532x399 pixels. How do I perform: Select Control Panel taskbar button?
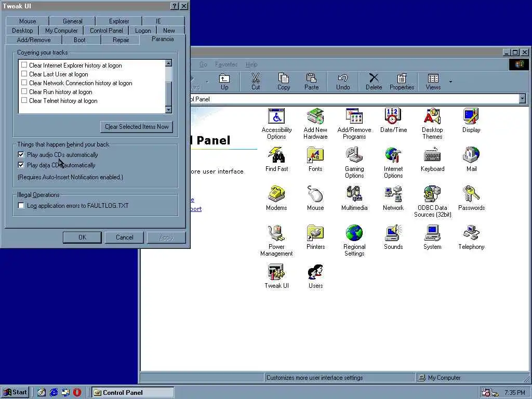pyautogui.click(x=132, y=393)
